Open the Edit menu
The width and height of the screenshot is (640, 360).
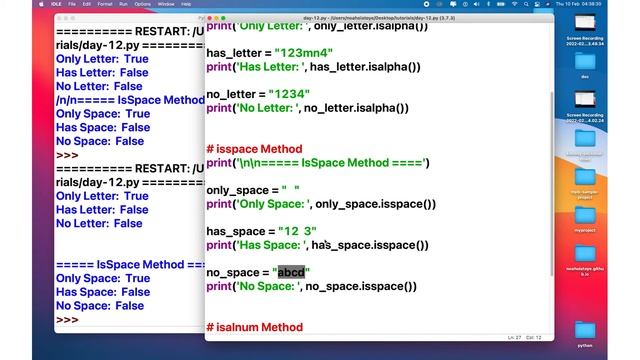(87, 4)
